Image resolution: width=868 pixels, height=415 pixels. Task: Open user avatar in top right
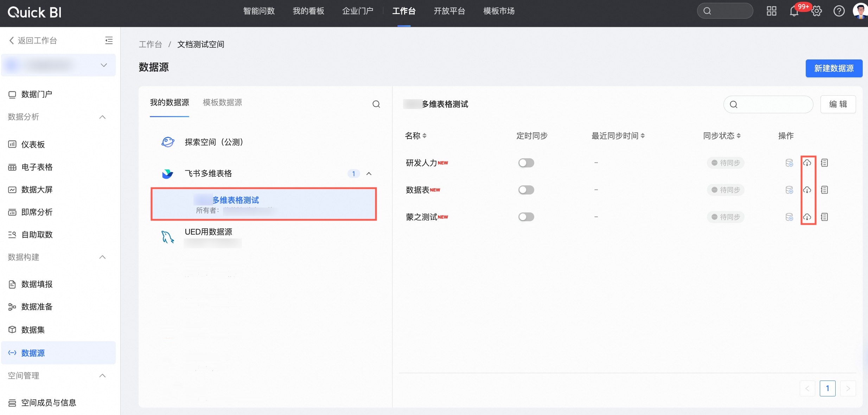tap(860, 11)
